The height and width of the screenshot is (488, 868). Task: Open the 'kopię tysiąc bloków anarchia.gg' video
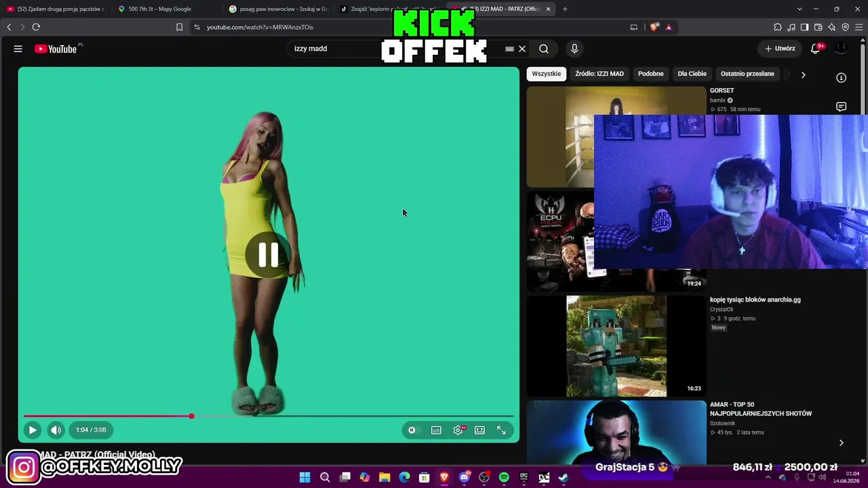[x=755, y=300]
